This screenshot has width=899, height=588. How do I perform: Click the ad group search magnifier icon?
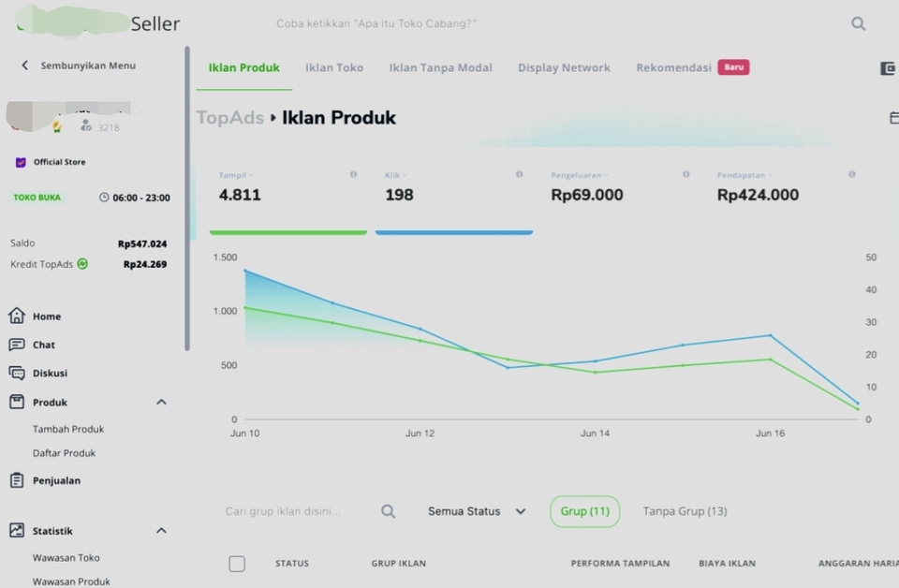[x=388, y=511]
